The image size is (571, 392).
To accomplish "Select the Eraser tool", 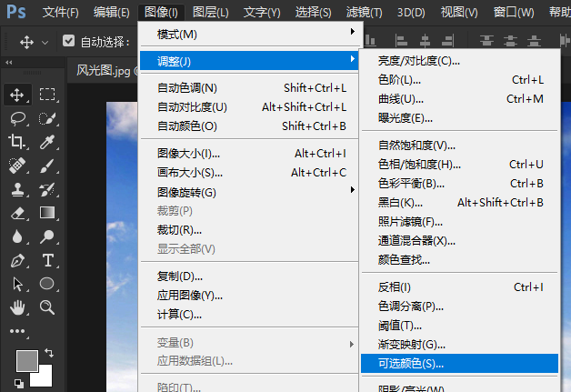I will [x=17, y=213].
